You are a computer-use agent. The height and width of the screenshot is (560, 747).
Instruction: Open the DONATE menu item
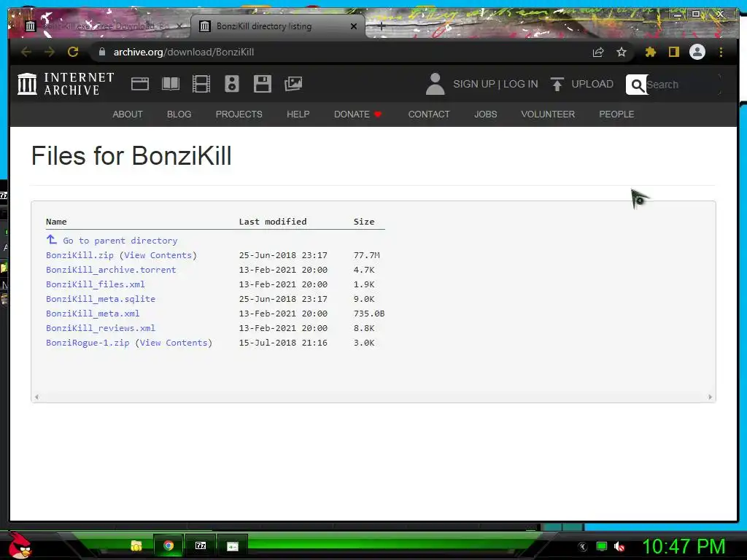coord(357,114)
